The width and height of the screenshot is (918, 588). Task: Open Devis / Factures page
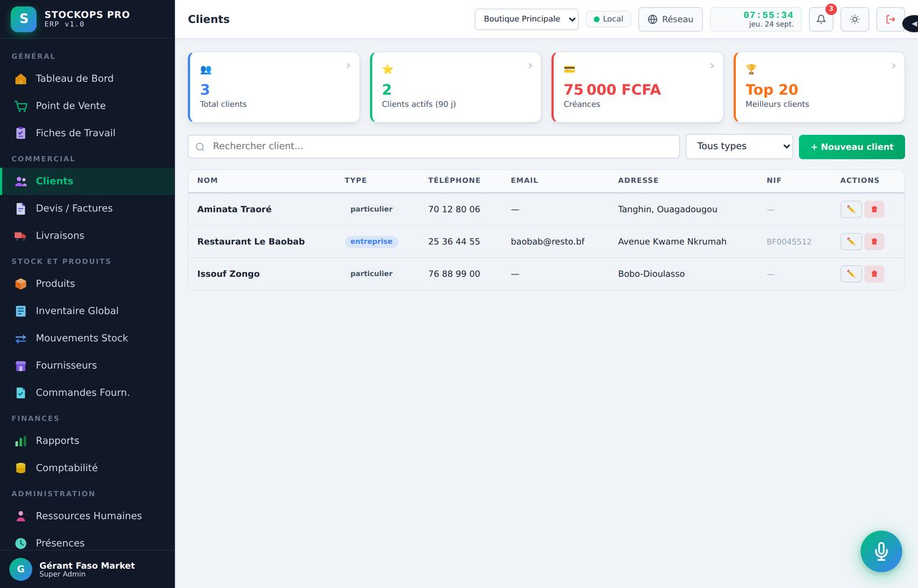tap(87, 208)
